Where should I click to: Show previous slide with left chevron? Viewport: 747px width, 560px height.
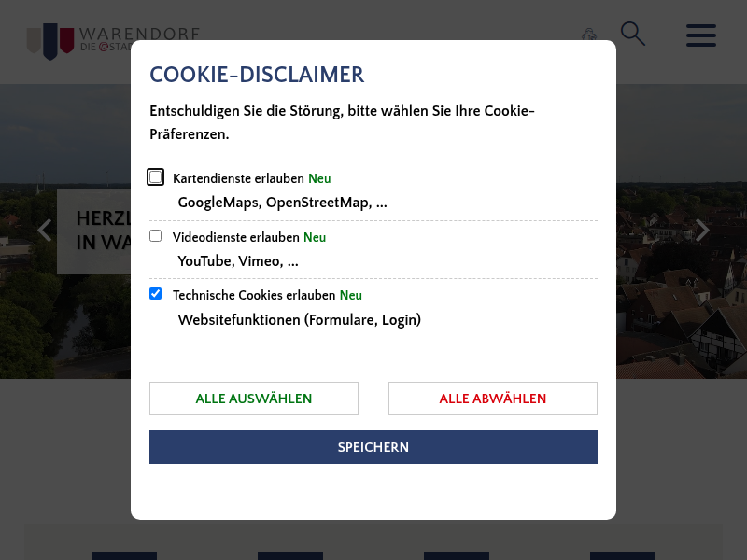pos(45,231)
